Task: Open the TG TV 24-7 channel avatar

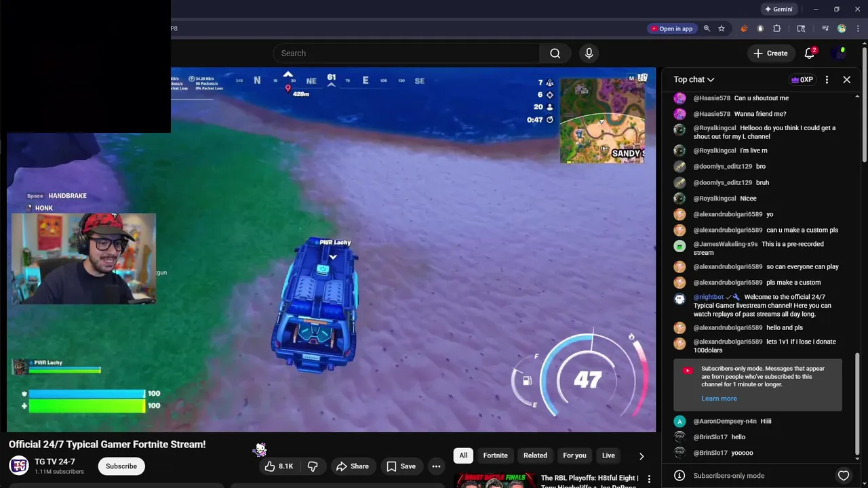Action: point(19,466)
